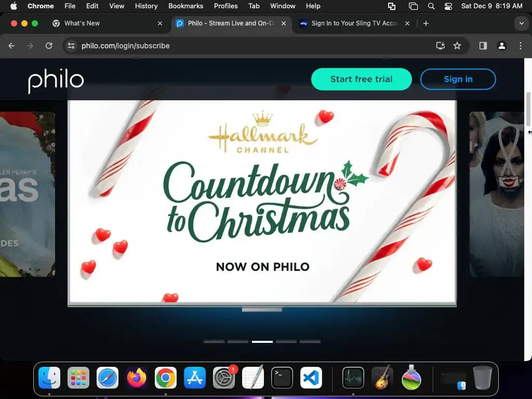Open the Chrome app menu
The width and height of the screenshot is (532, 399).
coord(41,6)
